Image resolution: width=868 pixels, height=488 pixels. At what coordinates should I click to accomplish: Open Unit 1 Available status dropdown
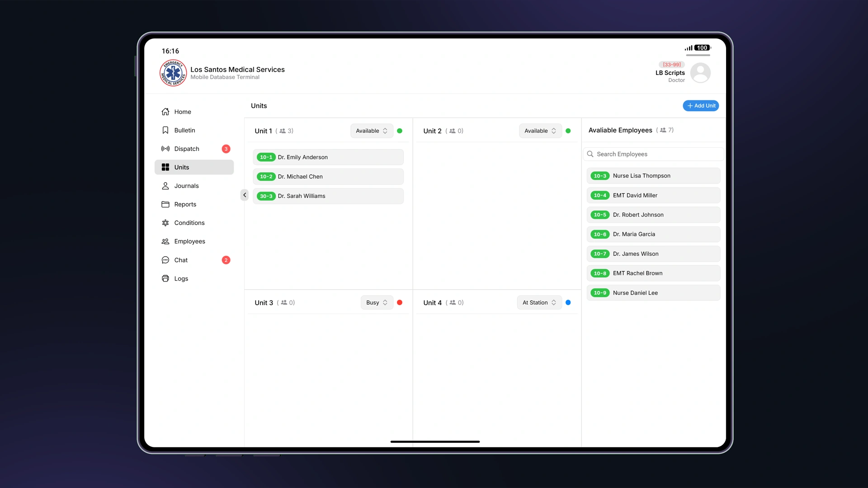click(x=371, y=131)
